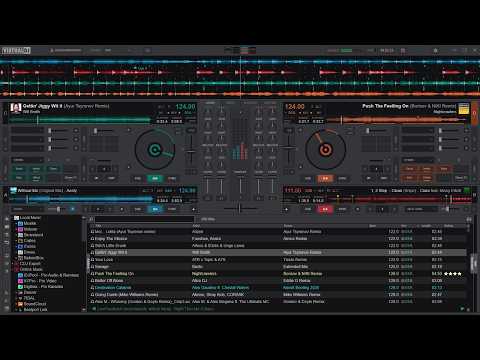Open yellow cover art on deck 2

[x=464, y=108]
